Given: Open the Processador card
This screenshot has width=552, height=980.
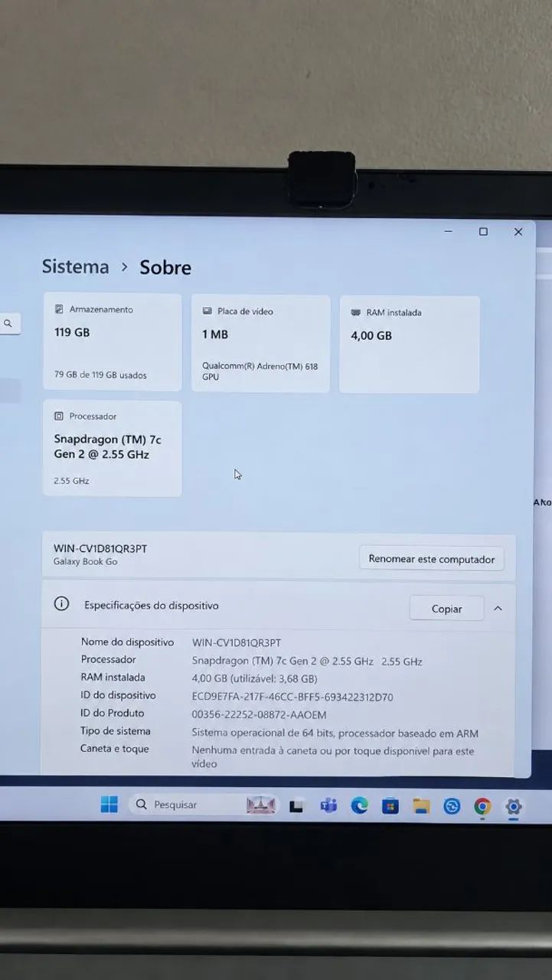Looking at the screenshot, I should [x=113, y=448].
